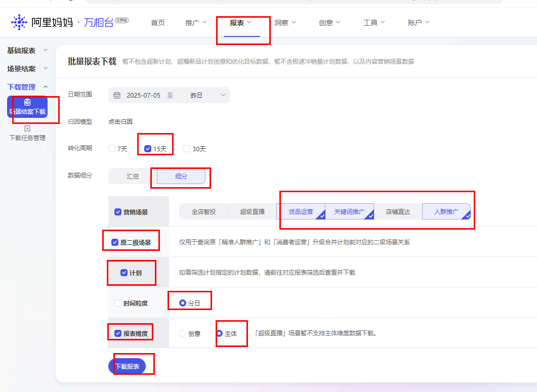Open the 洞察 top menu
This screenshot has height=392, width=537.
pyautogui.click(x=284, y=23)
